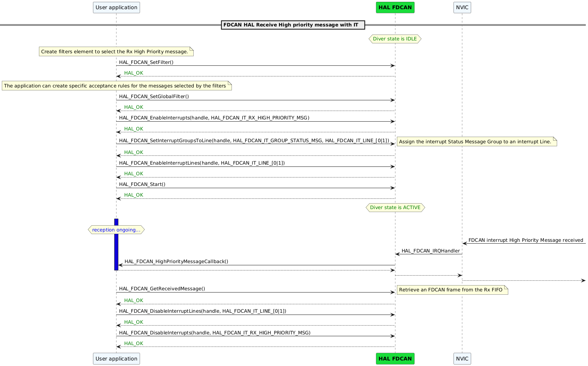This screenshot has width=588, height=366.
Task: Click the HAL_FDCAN_IRQHandler message from NVIC
Action: click(x=431, y=251)
